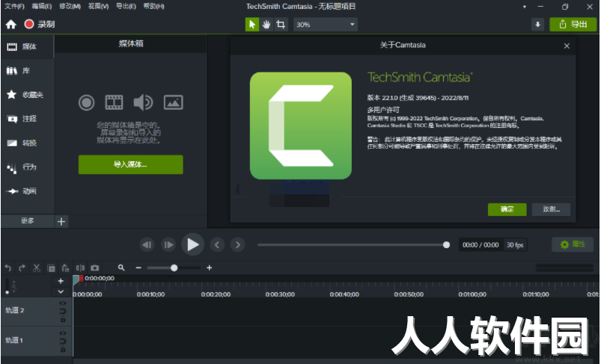Click the plus button beside 更多
The height and width of the screenshot is (364, 601).
(x=61, y=221)
